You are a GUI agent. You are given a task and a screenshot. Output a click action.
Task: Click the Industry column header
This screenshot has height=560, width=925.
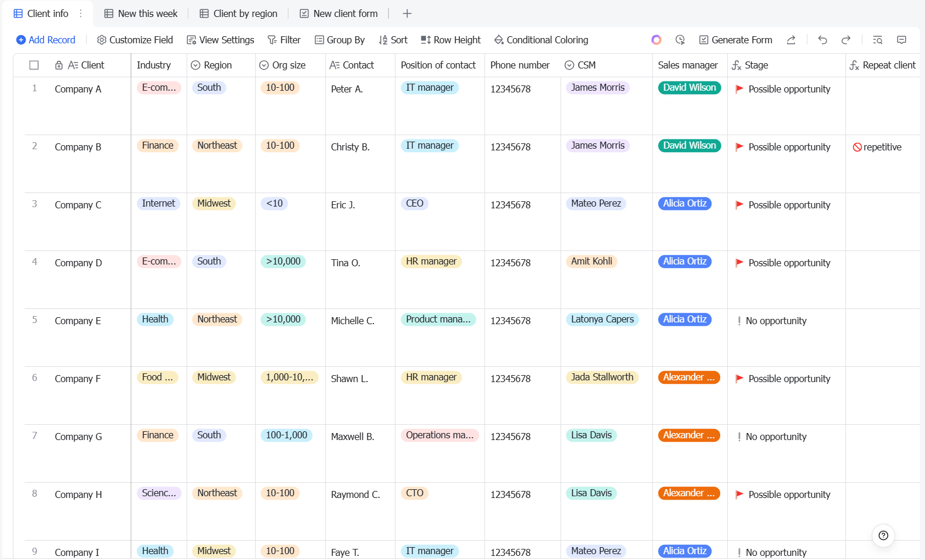click(159, 65)
